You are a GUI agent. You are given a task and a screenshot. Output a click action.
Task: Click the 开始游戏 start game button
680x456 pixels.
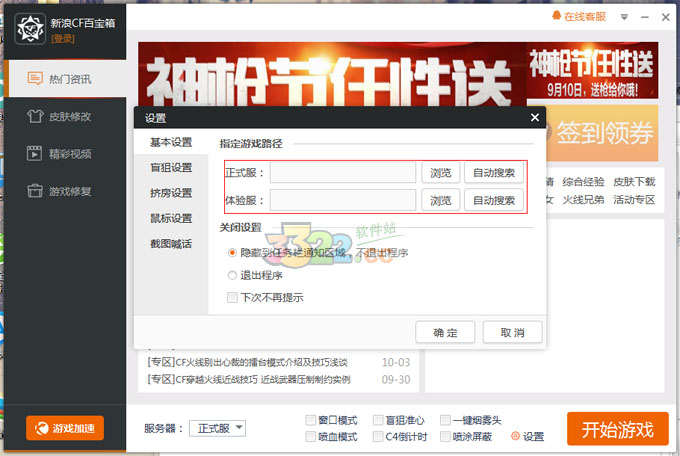(x=617, y=429)
